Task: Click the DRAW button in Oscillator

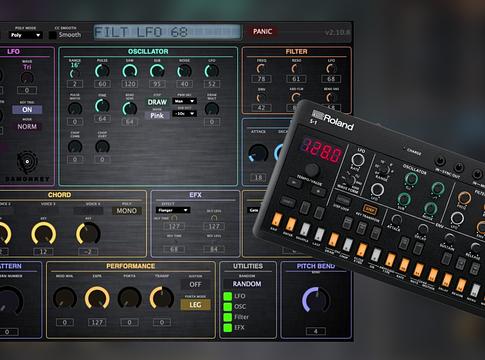Action: click(157, 102)
